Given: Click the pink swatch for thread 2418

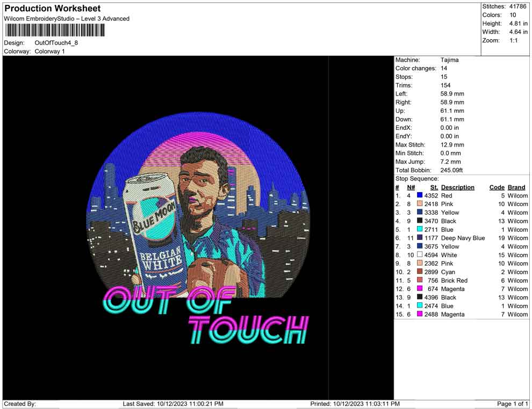Looking at the screenshot, I should click(x=420, y=203).
